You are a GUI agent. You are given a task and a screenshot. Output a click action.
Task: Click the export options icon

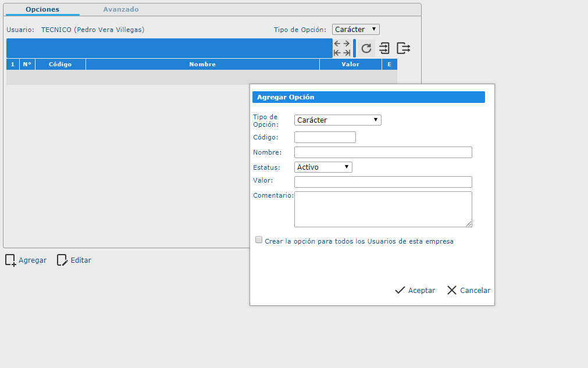[404, 48]
